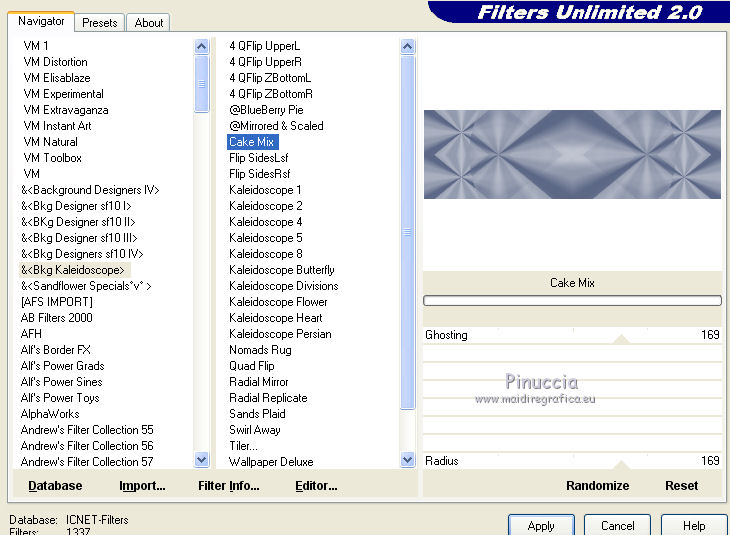730x535 pixels.
Task: Switch to the Navigator tab
Action: tap(41, 21)
